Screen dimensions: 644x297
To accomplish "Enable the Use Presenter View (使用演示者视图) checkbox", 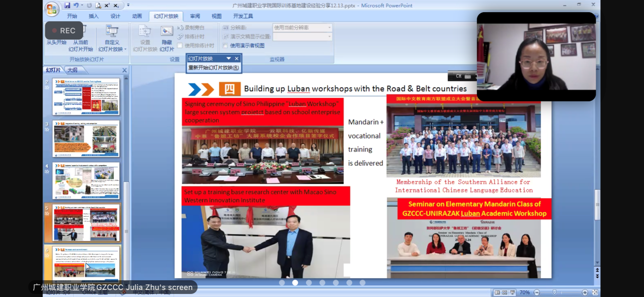I will click(x=225, y=46).
